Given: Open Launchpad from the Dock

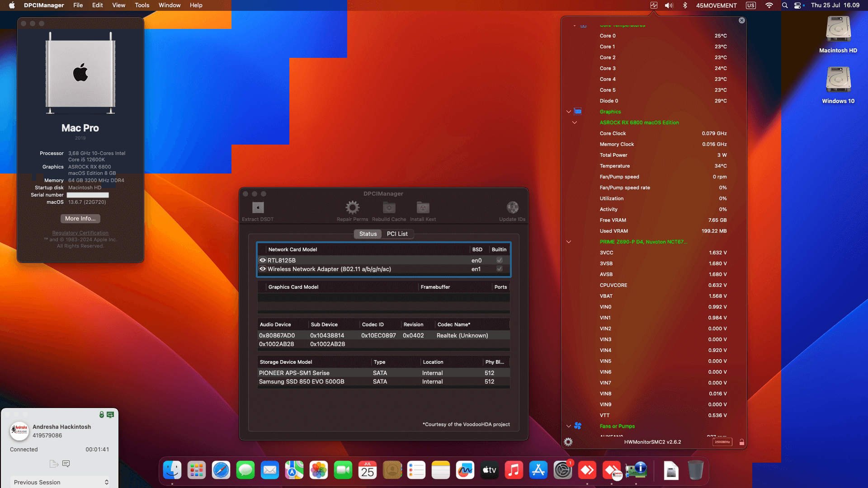Looking at the screenshot, I should pyautogui.click(x=197, y=470).
